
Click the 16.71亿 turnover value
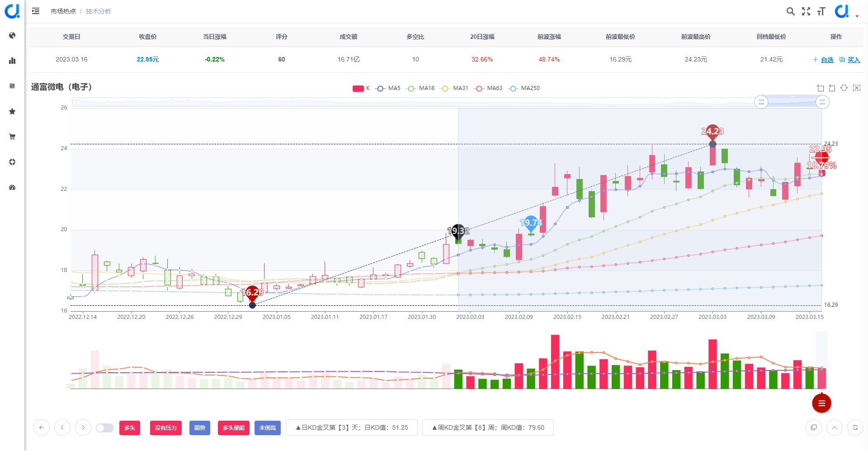tap(349, 59)
